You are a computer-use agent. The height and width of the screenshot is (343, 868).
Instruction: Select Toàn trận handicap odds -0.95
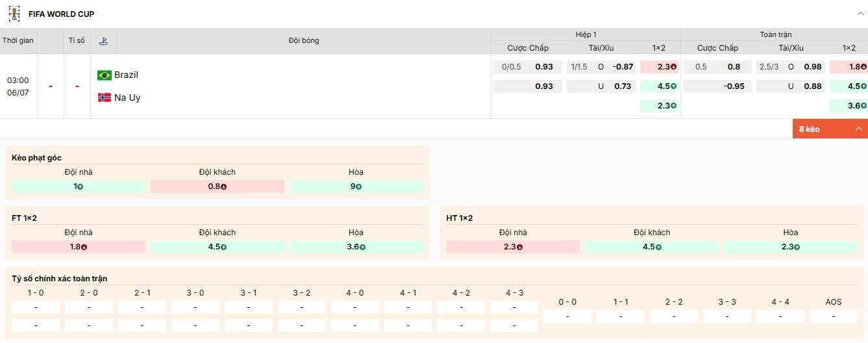pos(717,86)
